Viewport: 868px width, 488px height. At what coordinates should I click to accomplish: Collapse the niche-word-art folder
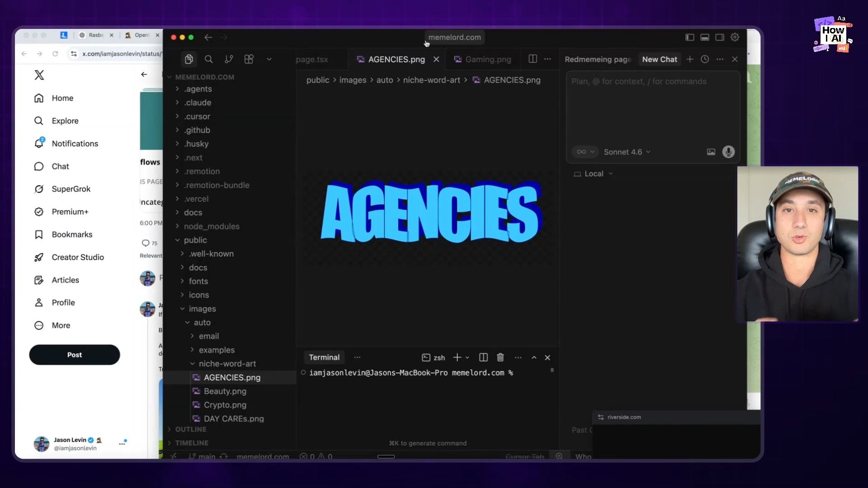coord(229,364)
